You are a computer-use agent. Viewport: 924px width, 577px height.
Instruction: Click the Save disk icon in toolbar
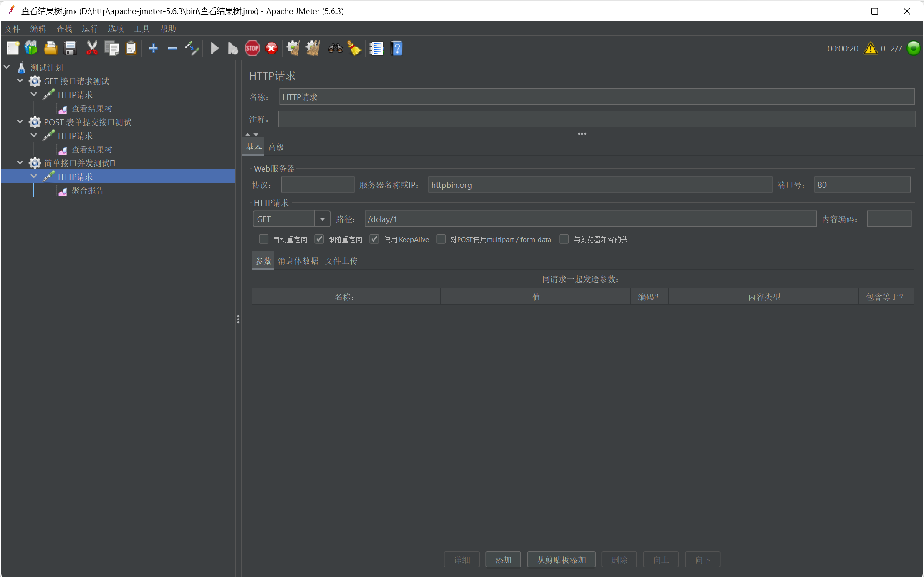coord(70,48)
